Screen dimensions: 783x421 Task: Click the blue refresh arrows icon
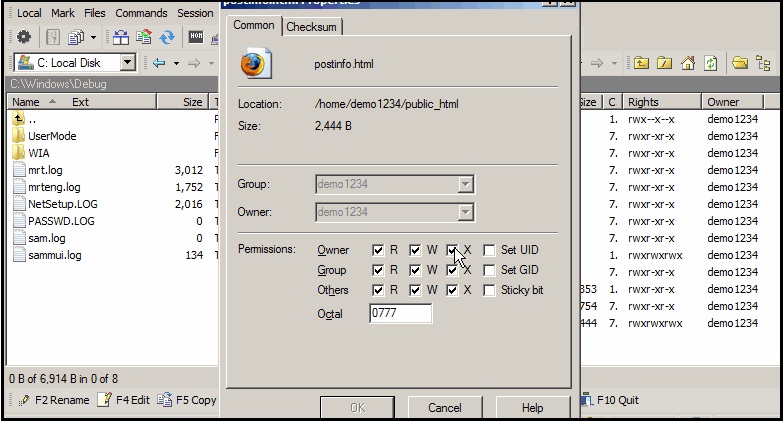[x=167, y=37]
